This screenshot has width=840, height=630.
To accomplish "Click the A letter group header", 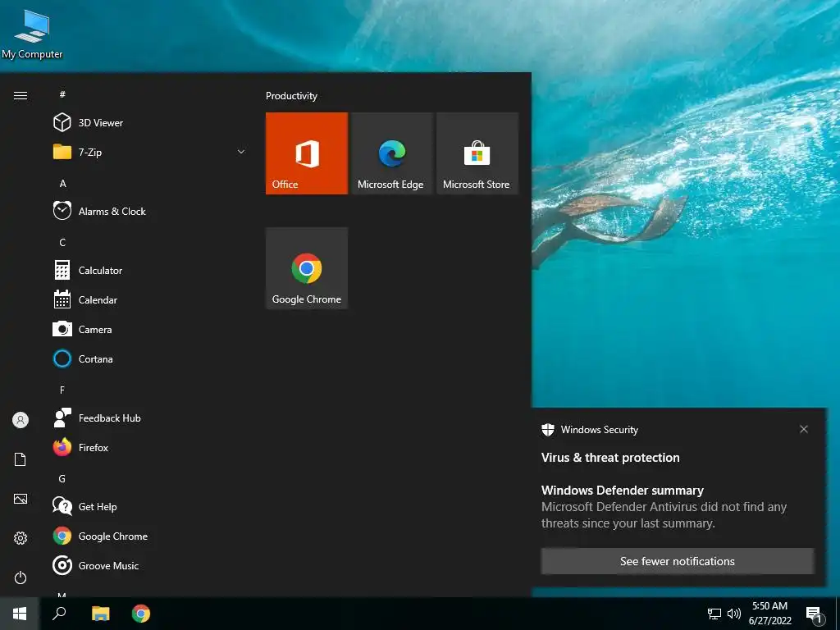I will [x=62, y=183].
